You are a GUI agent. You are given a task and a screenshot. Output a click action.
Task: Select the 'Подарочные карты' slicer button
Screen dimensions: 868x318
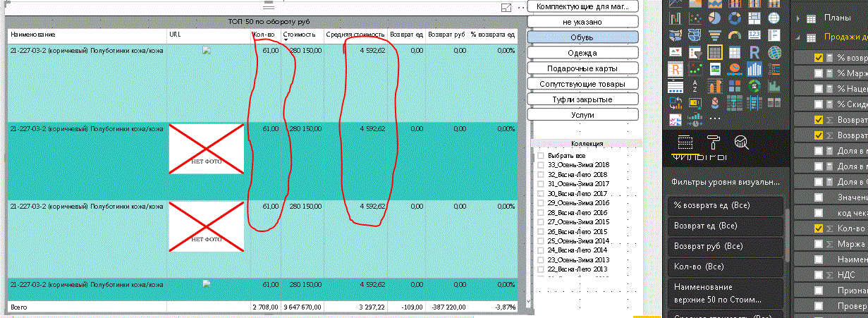pos(582,68)
